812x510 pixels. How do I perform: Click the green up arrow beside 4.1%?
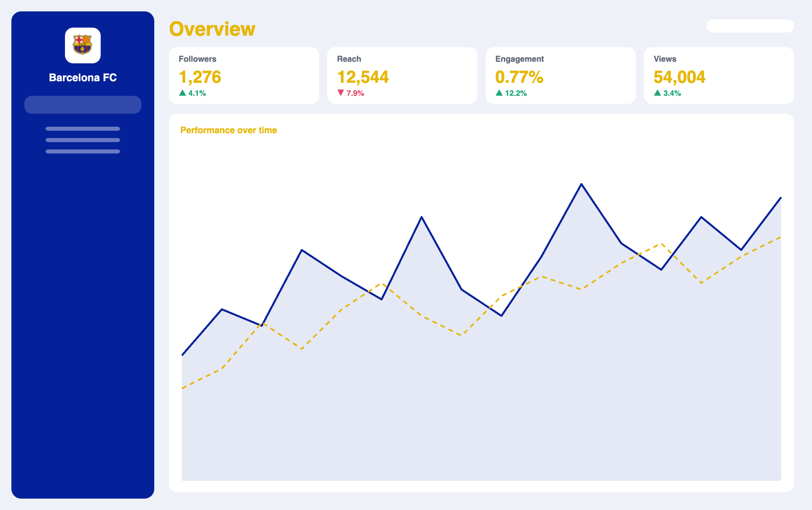(183, 93)
